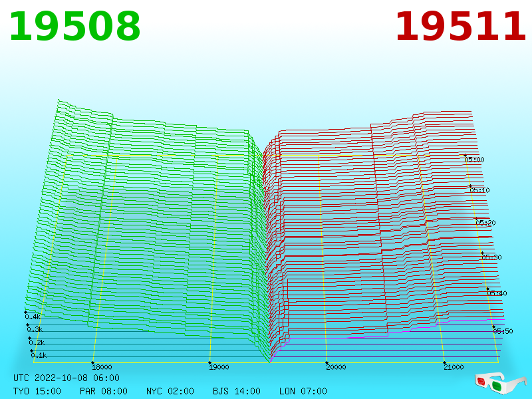Click the 0.2k axis label
The height and width of the screenshot is (399, 532).
tap(37, 342)
